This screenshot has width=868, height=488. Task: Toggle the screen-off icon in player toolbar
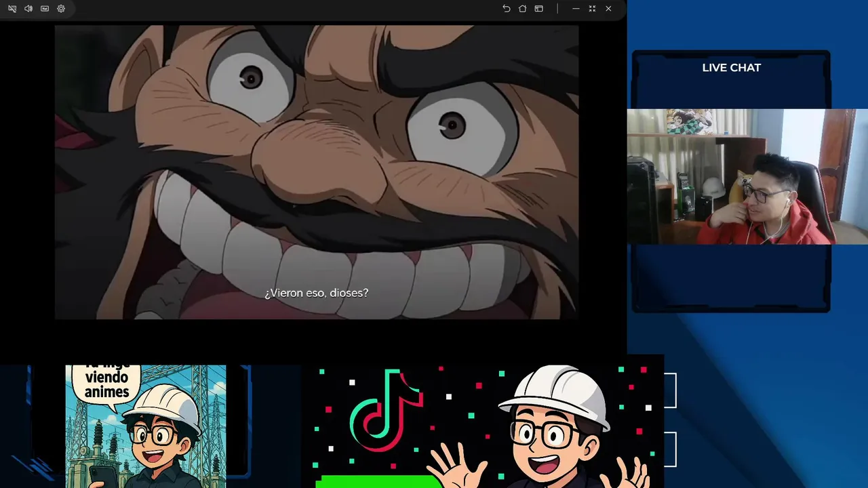click(12, 9)
